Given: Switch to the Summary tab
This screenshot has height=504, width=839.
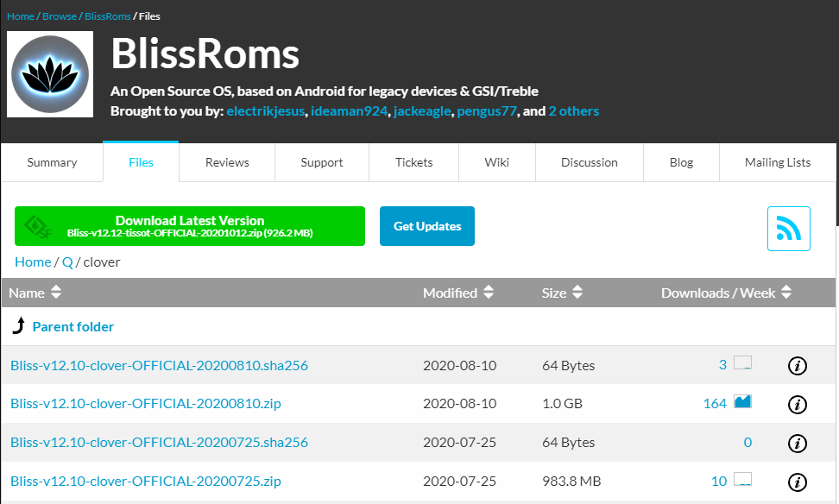Looking at the screenshot, I should [52, 162].
